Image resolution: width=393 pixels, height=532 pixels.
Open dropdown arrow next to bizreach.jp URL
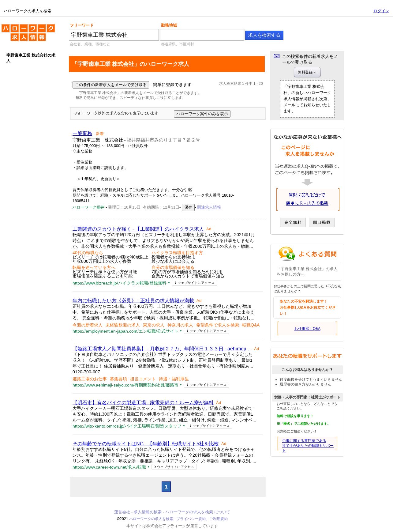pyautogui.click(x=169, y=283)
